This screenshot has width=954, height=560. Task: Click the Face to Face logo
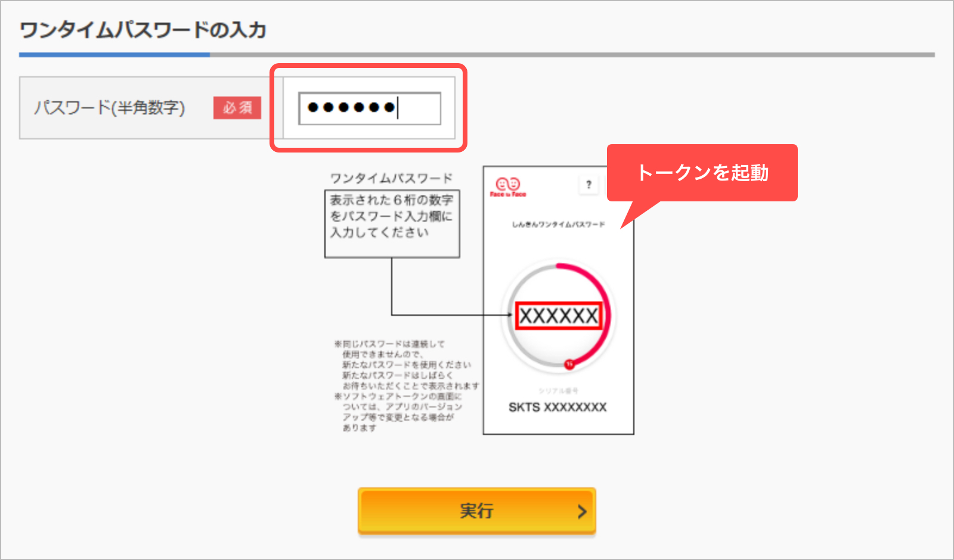click(508, 187)
